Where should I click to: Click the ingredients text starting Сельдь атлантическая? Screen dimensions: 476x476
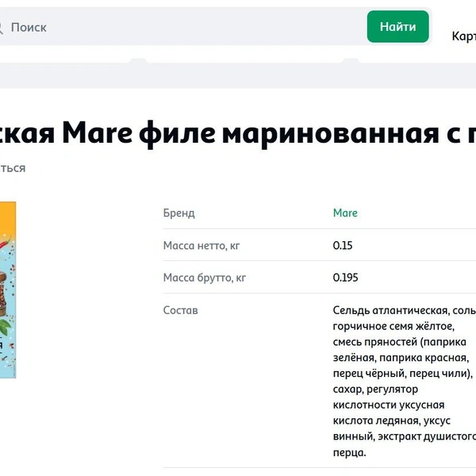click(405, 382)
